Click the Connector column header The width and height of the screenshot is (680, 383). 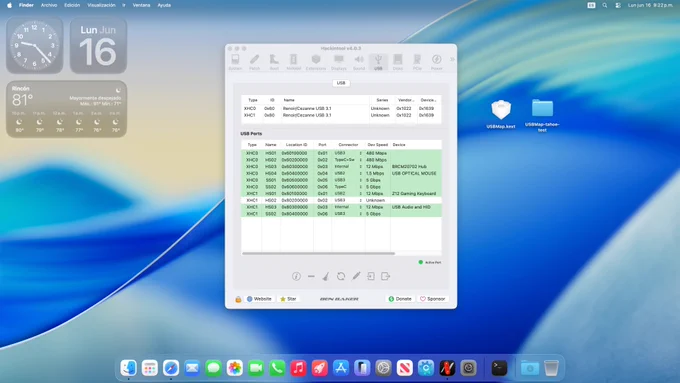pos(348,145)
